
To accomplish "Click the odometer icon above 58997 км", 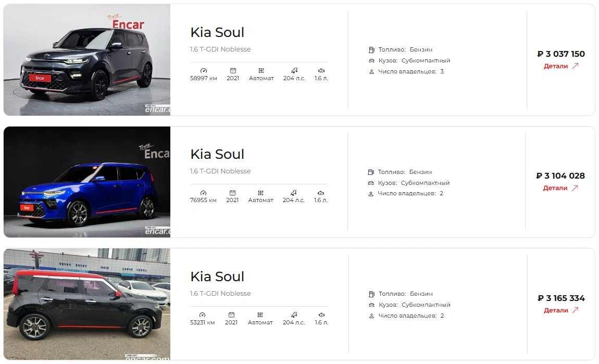I will point(203,70).
